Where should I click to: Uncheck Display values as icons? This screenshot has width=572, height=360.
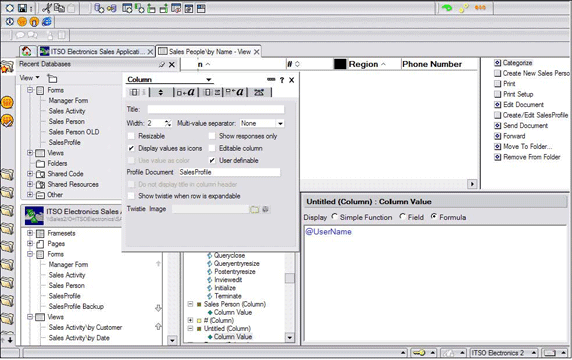(x=131, y=148)
